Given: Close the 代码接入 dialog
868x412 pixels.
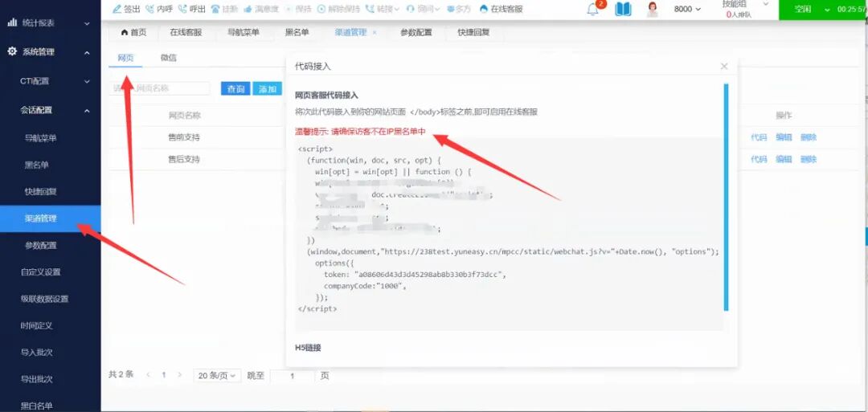Looking at the screenshot, I should 724,67.
